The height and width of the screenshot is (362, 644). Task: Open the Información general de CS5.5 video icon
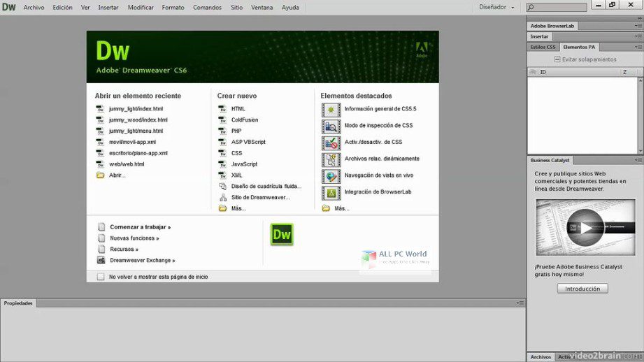click(331, 110)
